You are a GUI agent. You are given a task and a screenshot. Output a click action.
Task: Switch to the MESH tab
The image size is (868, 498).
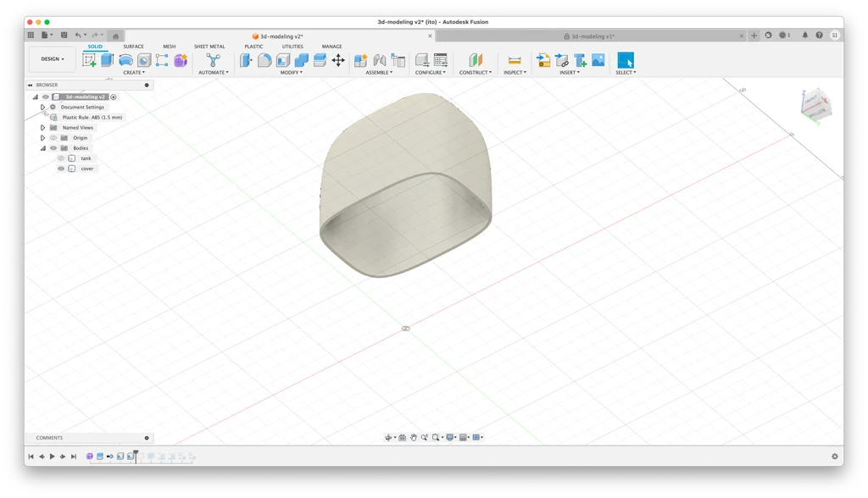(x=170, y=47)
